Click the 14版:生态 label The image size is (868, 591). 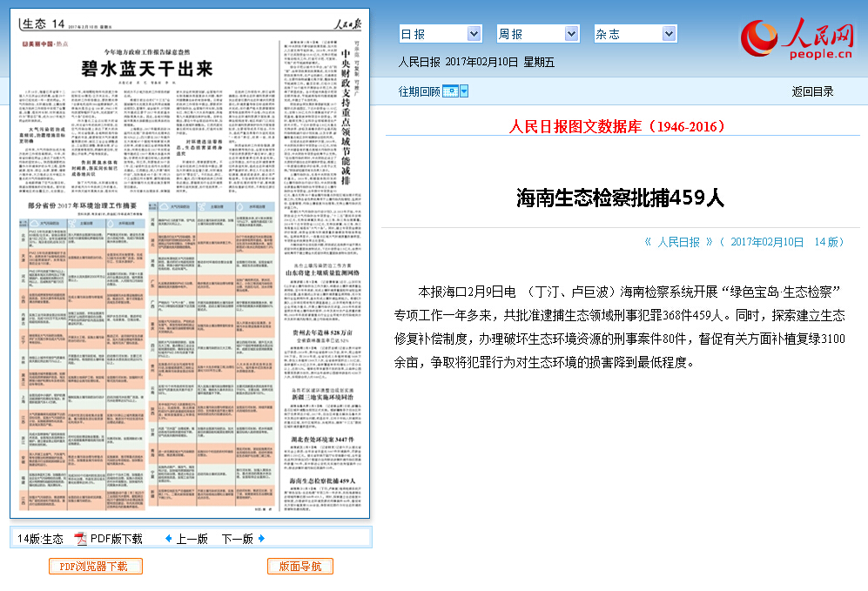click(x=40, y=539)
